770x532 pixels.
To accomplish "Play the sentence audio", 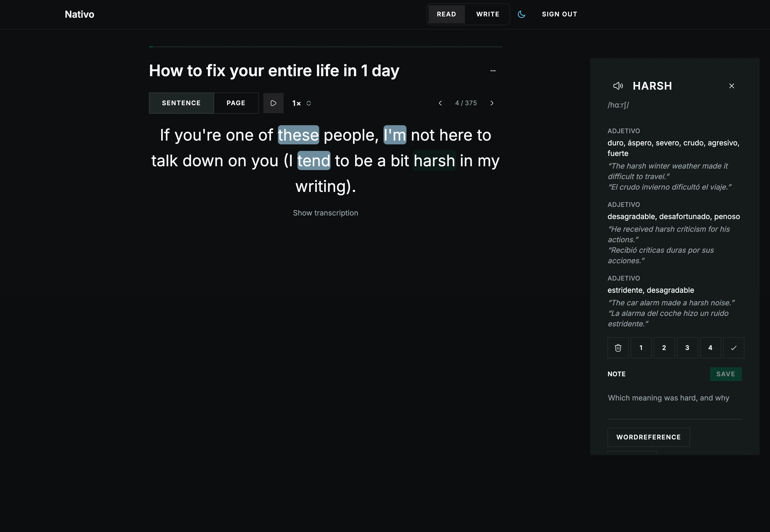I will click(x=273, y=103).
